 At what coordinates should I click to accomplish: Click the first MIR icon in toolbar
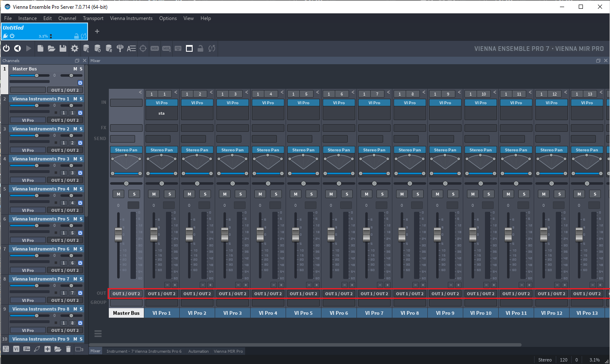[155, 48]
